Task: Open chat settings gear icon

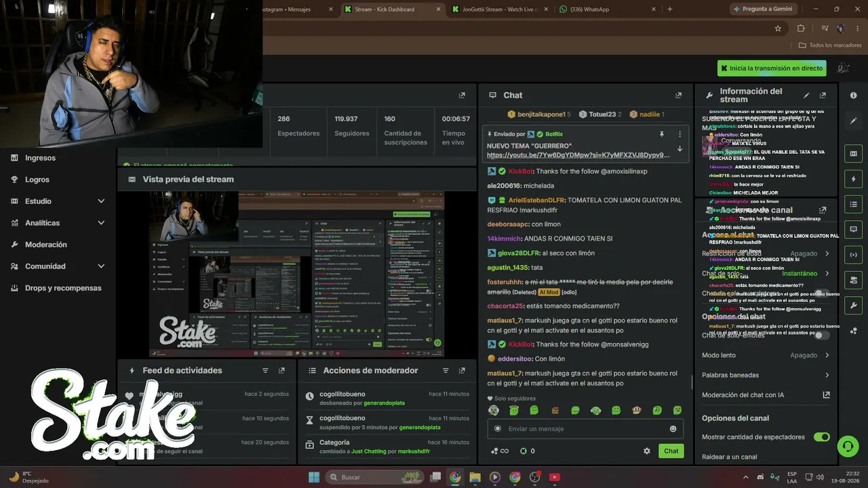Action: click(647, 451)
